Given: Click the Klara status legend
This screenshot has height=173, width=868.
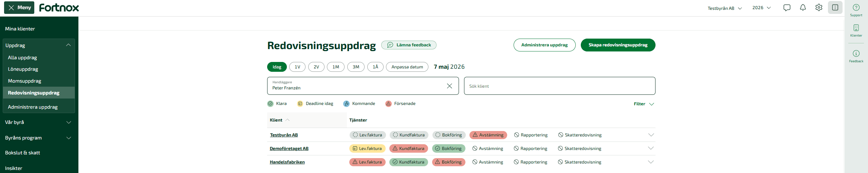Looking at the screenshot, I should (277, 104).
